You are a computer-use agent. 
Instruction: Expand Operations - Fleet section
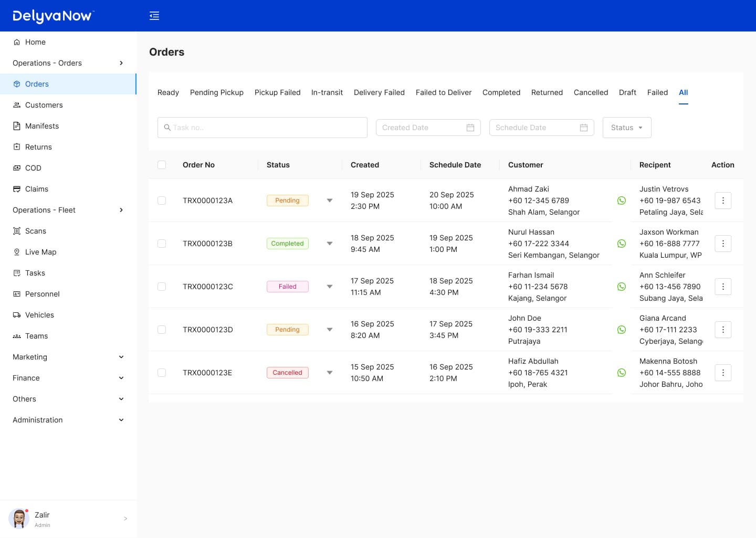[68, 210]
